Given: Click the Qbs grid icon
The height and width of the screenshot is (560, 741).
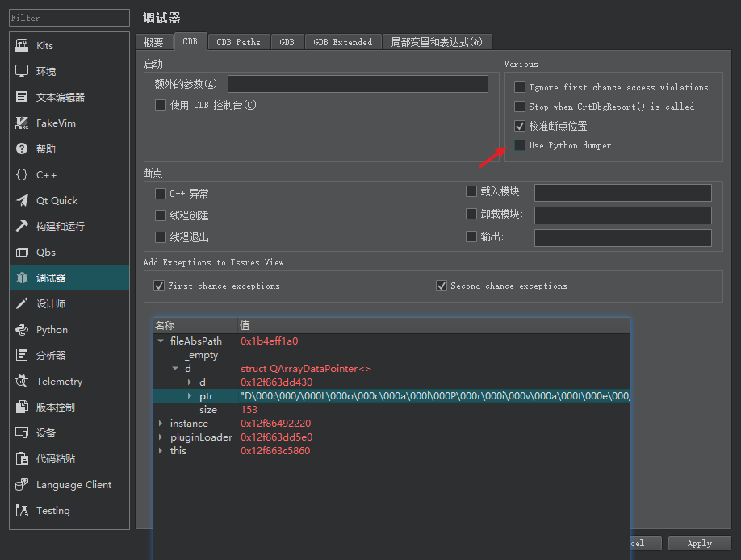Looking at the screenshot, I should pyautogui.click(x=23, y=253).
